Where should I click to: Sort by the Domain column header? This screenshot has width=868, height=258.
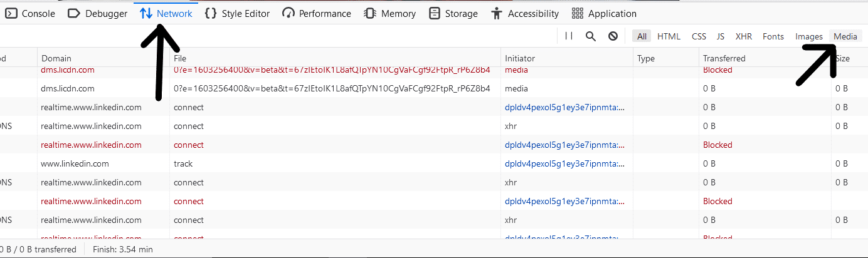(103, 58)
